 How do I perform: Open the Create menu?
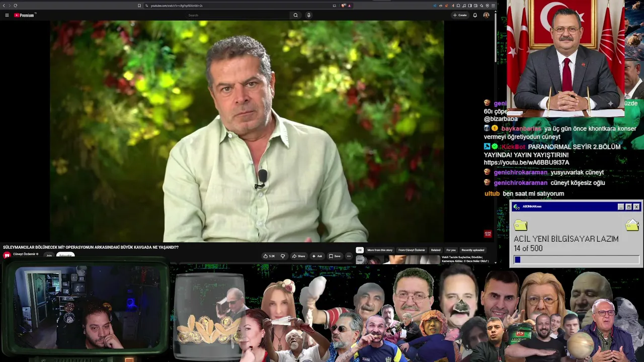tap(460, 15)
